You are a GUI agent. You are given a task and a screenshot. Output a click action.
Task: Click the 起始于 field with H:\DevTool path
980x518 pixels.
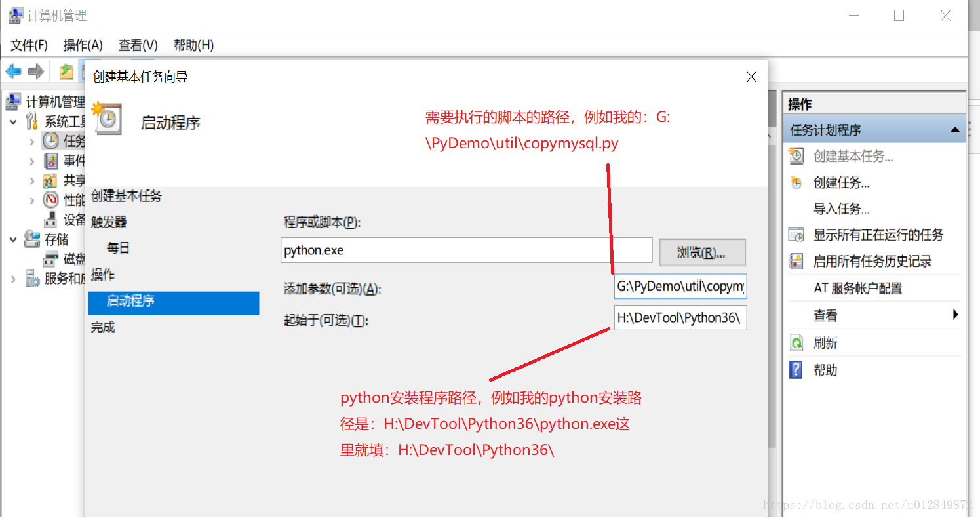coord(680,318)
